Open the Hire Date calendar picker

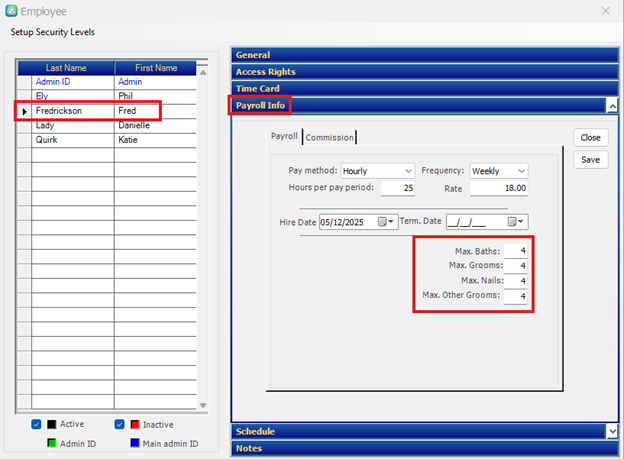pyautogui.click(x=387, y=222)
